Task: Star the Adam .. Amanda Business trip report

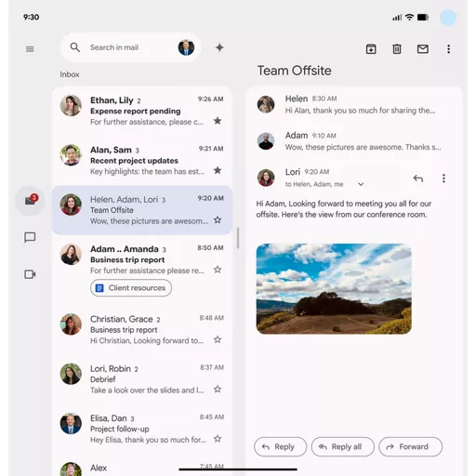Action: [x=218, y=270]
